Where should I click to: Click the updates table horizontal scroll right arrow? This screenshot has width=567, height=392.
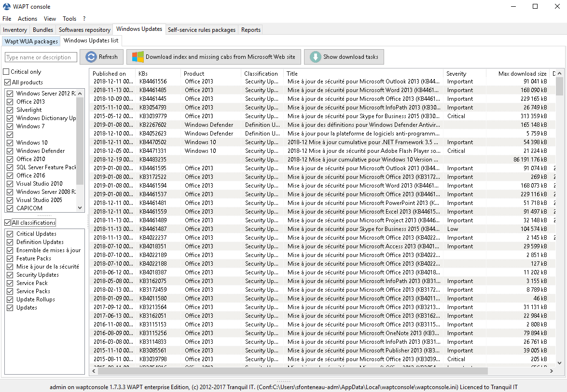(x=552, y=371)
